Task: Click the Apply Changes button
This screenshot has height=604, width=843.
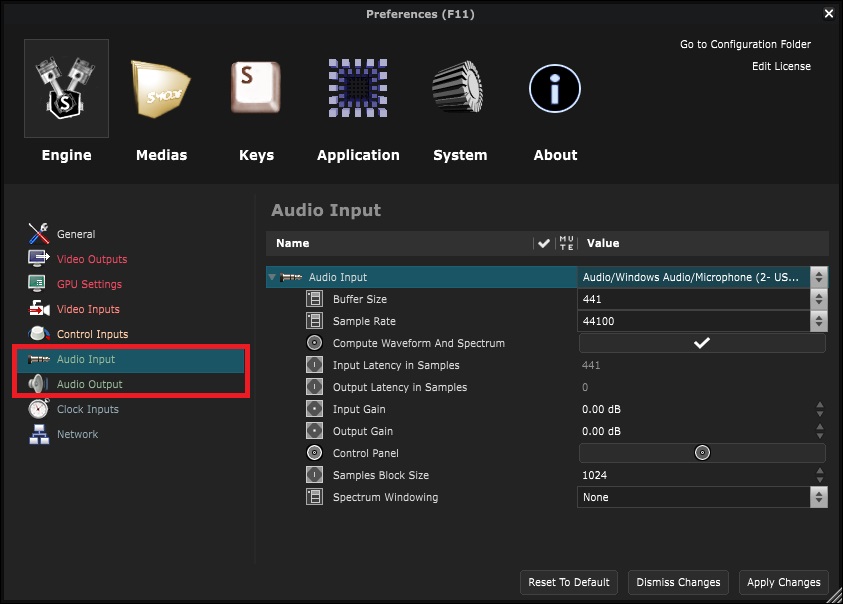Action: tap(784, 582)
